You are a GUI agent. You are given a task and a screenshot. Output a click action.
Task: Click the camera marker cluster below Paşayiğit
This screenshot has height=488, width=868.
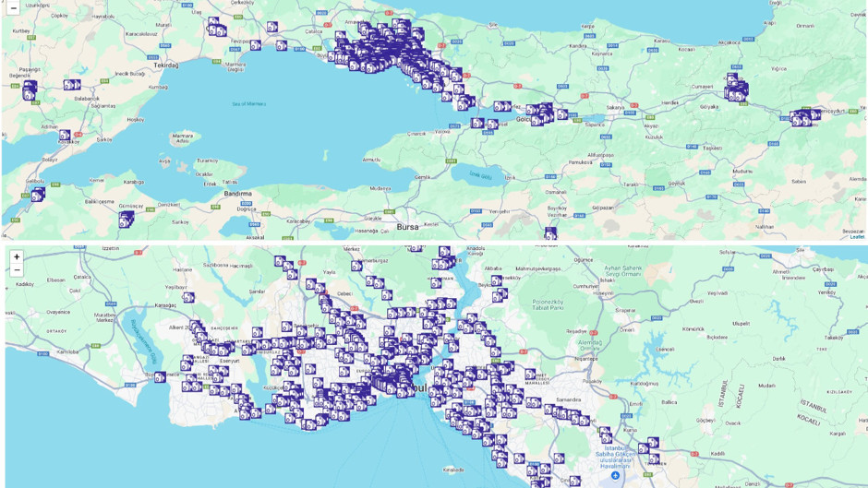pyautogui.click(x=30, y=89)
